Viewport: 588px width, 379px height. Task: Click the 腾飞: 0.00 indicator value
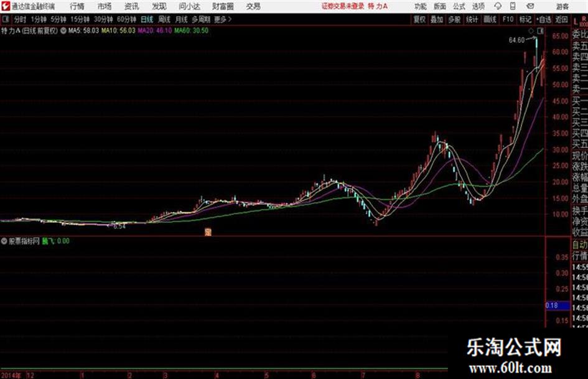point(55,241)
